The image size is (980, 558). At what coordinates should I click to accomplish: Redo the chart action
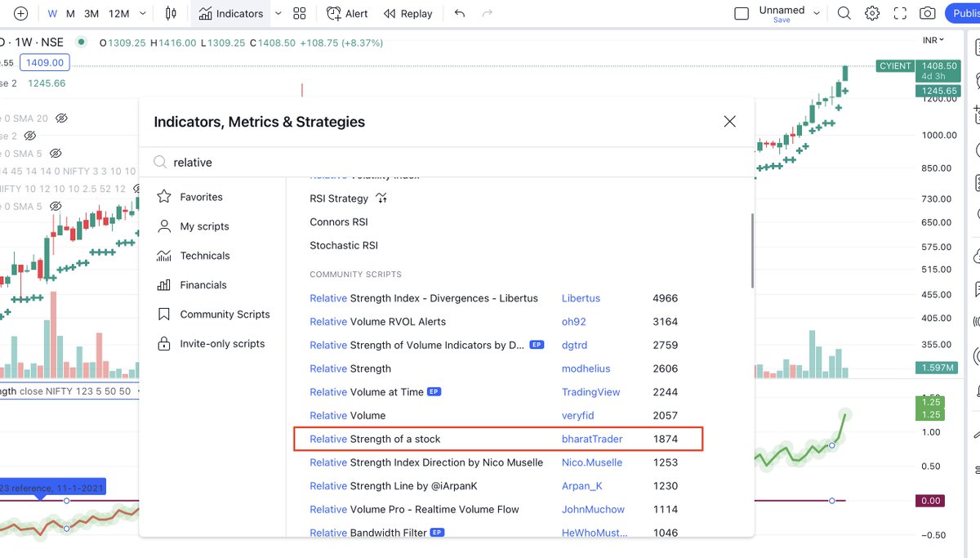coord(488,14)
